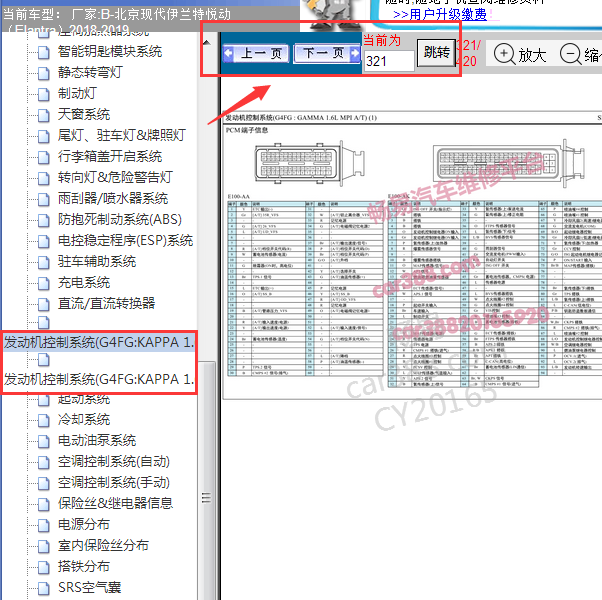The width and height of the screenshot is (602, 600).
Task: Select 驻车辅助系统 entry
Action: click(x=97, y=262)
